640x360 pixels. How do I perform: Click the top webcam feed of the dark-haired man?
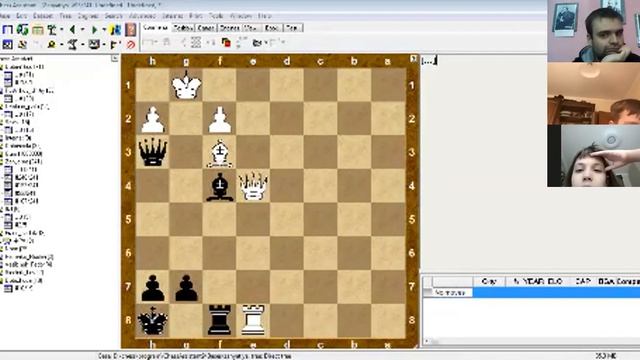click(593, 31)
